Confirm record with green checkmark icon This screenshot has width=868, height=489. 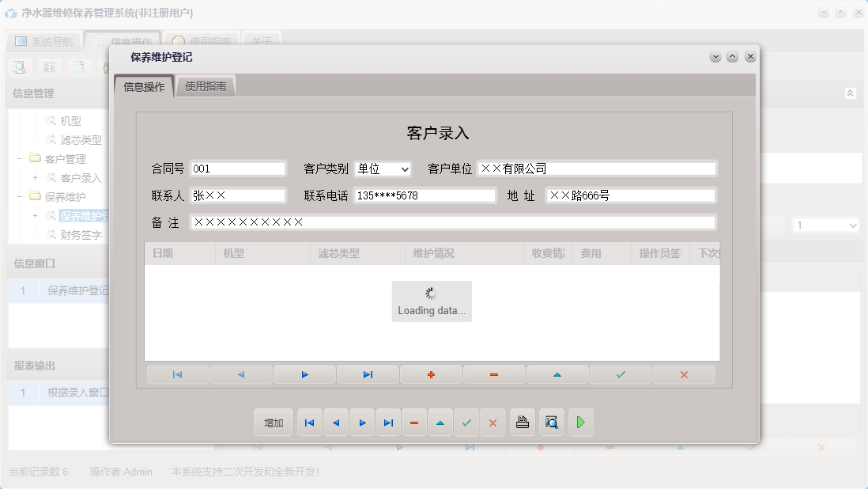[x=621, y=373]
